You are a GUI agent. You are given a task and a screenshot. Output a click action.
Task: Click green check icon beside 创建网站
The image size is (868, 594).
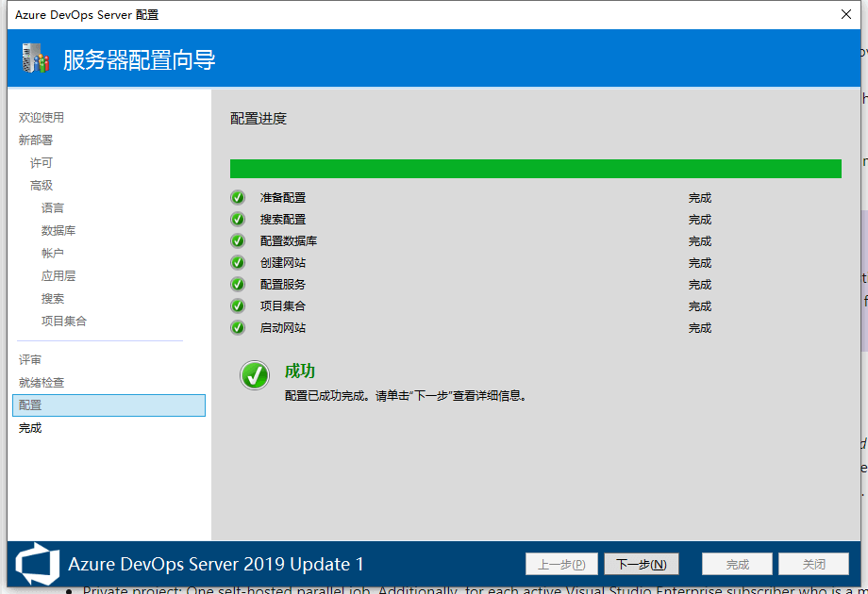click(x=238, y=263)
